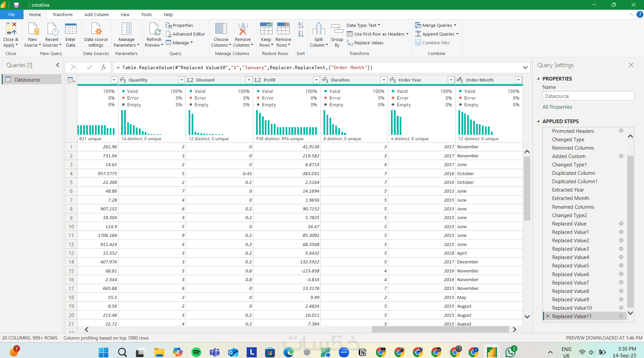Open the Order Month column filter dropdown

click(518, 80)
